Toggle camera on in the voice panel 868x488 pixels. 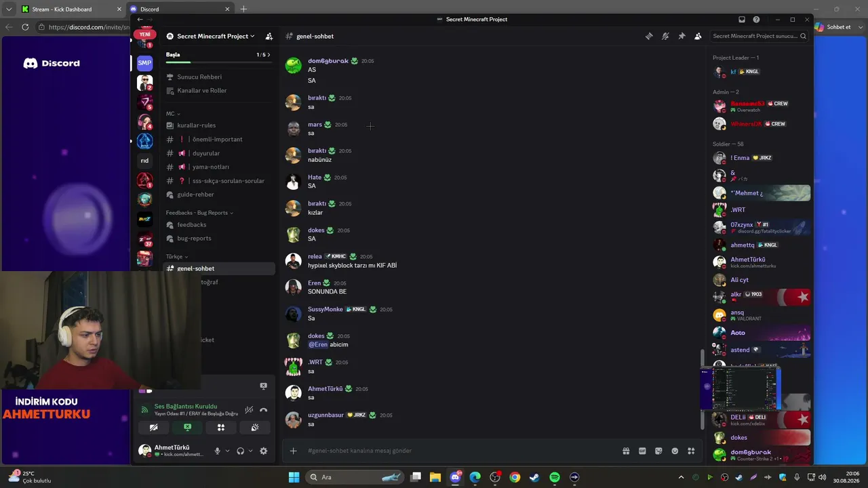click(153, 428)
